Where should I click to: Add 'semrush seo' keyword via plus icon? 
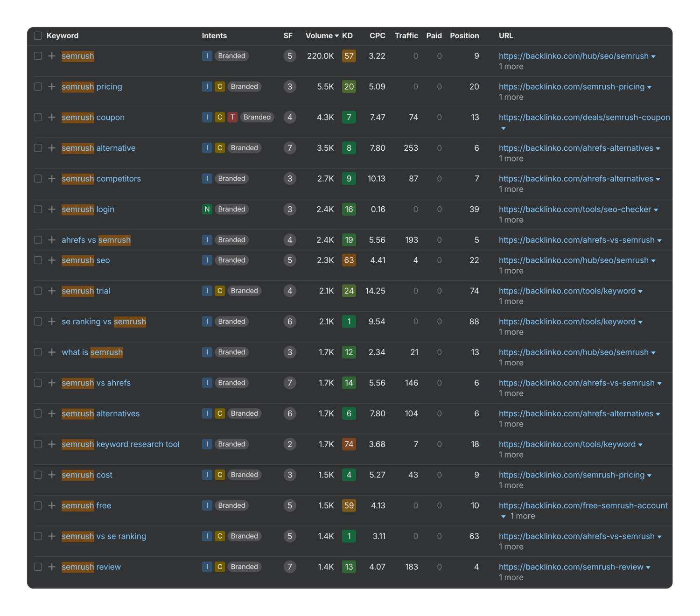pyautogui.click(x=52, y=260)
